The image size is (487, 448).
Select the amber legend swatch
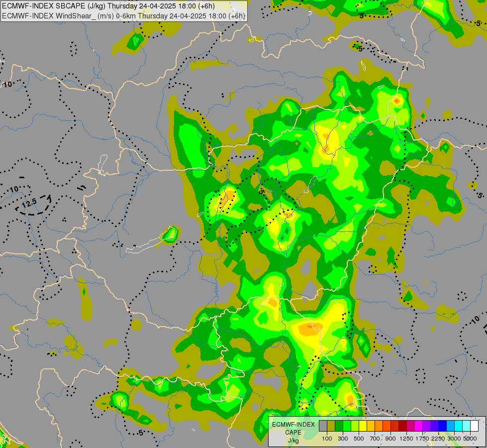click(371, 426)
